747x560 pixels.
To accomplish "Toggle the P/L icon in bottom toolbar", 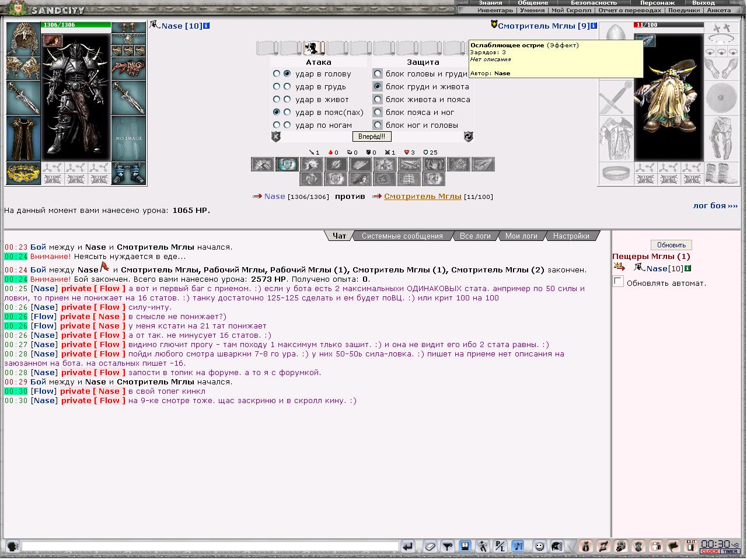I will click(500, 547).
